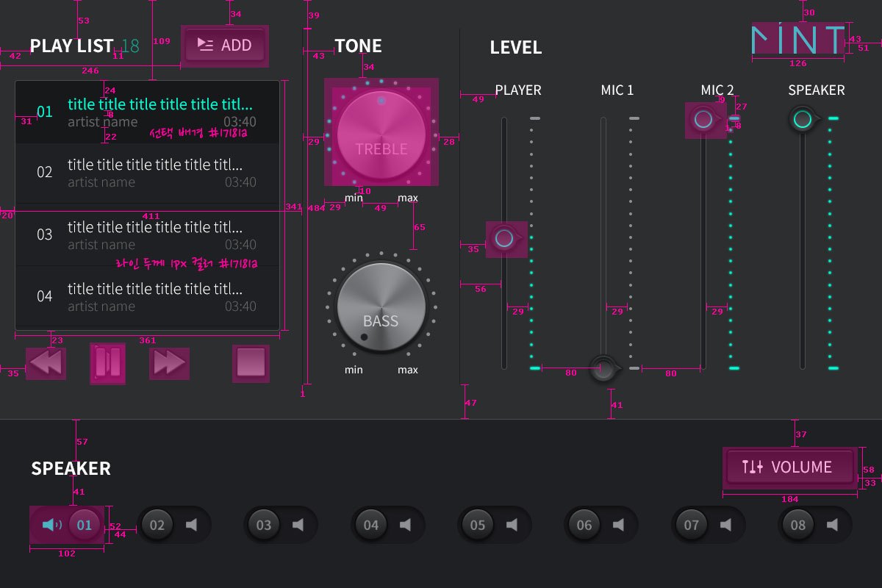Click the MINT logo
Image resolution: width=882 pixels, height=588 pixels.
coord(798,39)
